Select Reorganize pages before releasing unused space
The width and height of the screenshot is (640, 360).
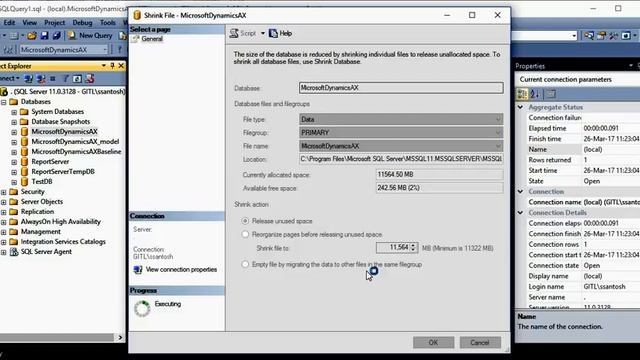pyautogui.click(x=245, y=235)
